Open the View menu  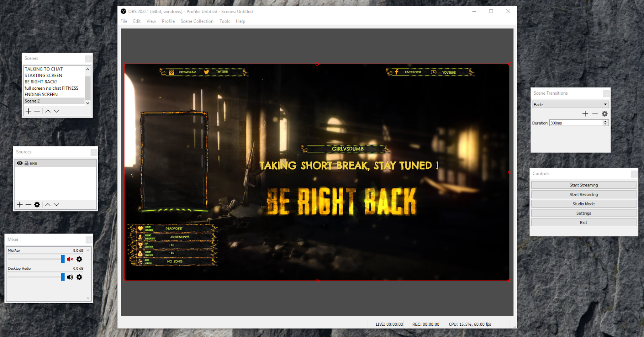151,21
